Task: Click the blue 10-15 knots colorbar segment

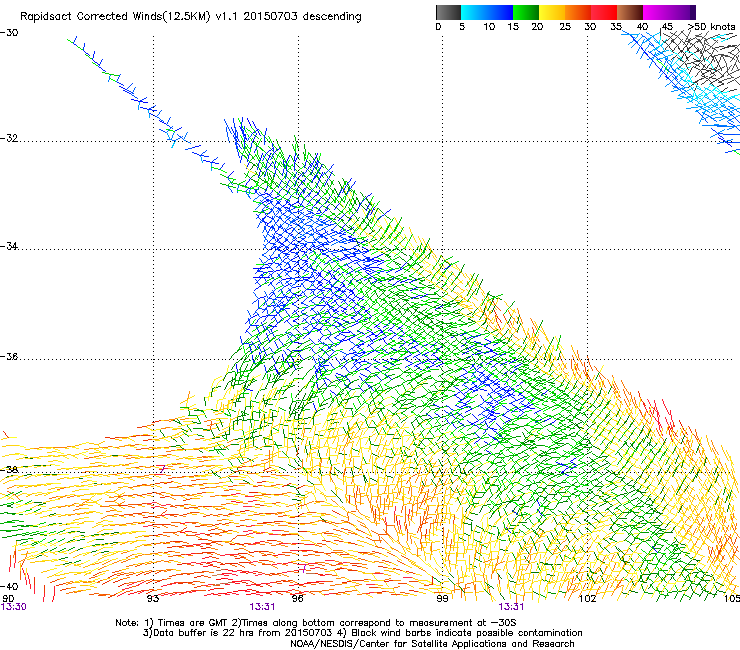Action: (500, 12)
